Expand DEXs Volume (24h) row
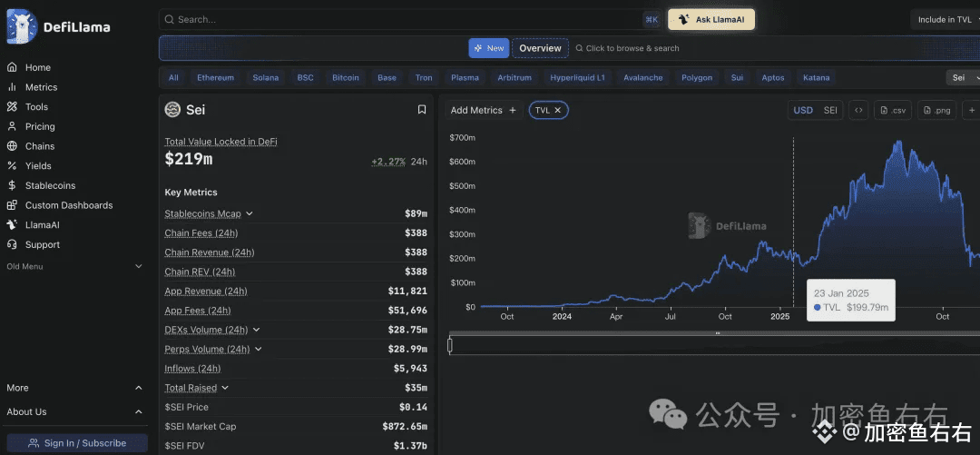 [x=257, y=331]
